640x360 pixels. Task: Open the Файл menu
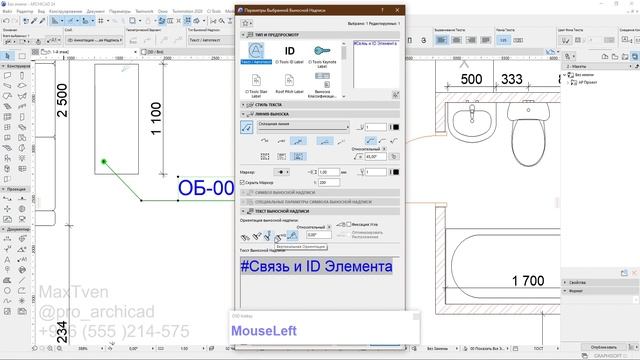coord(7,11)
